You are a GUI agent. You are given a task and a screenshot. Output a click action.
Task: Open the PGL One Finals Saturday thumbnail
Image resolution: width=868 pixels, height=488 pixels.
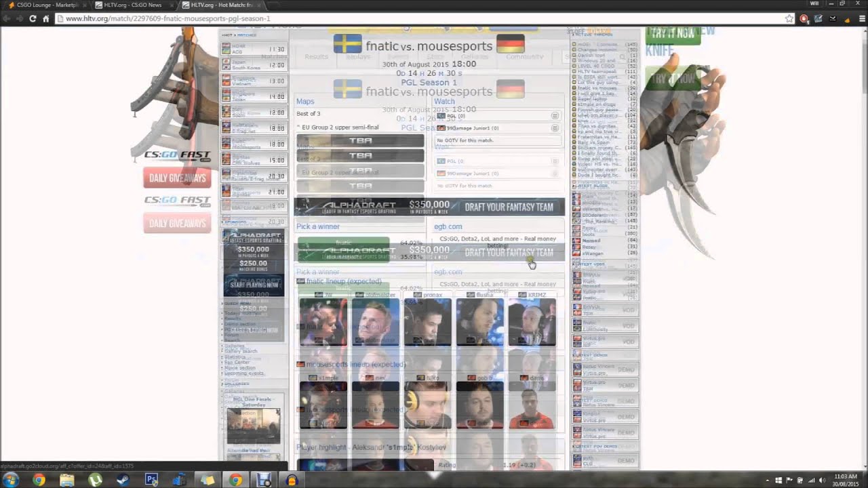pyautogui.click(x=254, y=426)
